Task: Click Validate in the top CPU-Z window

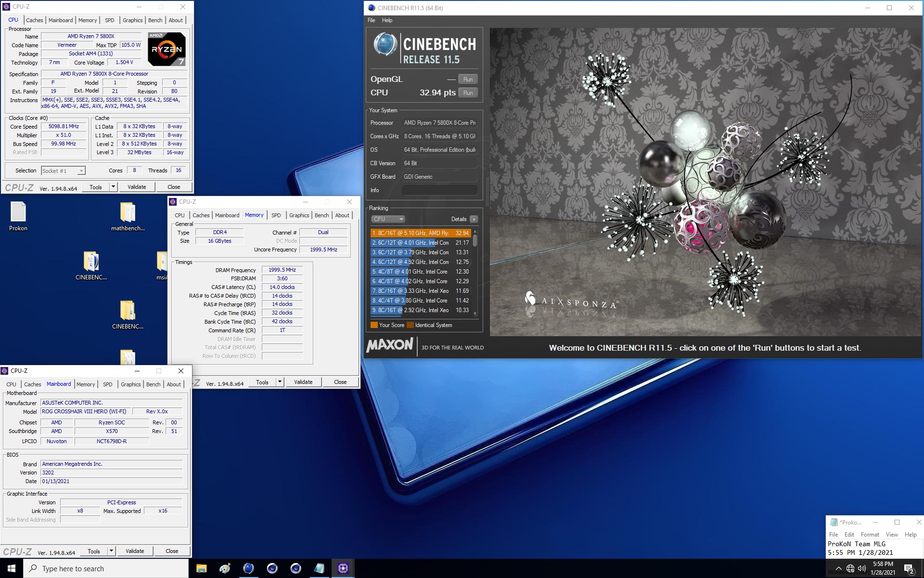Action: 137,187
